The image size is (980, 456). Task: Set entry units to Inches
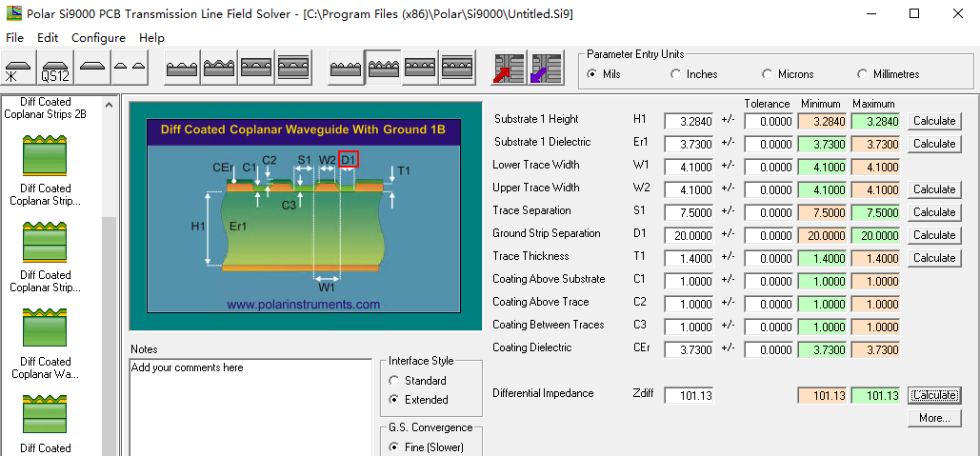pyautogui.click(x=693, y=74)
